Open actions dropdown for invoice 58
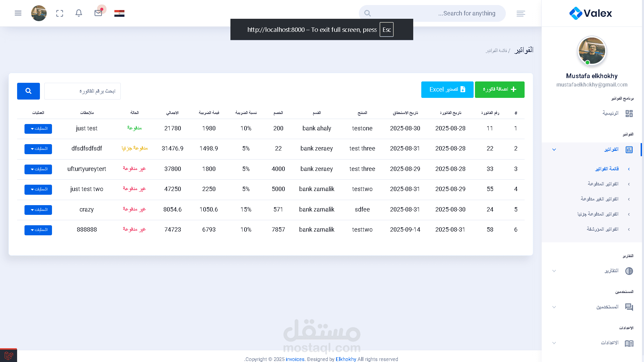The width and height of the screenshot is (644, 362). (x=38, y=230)
